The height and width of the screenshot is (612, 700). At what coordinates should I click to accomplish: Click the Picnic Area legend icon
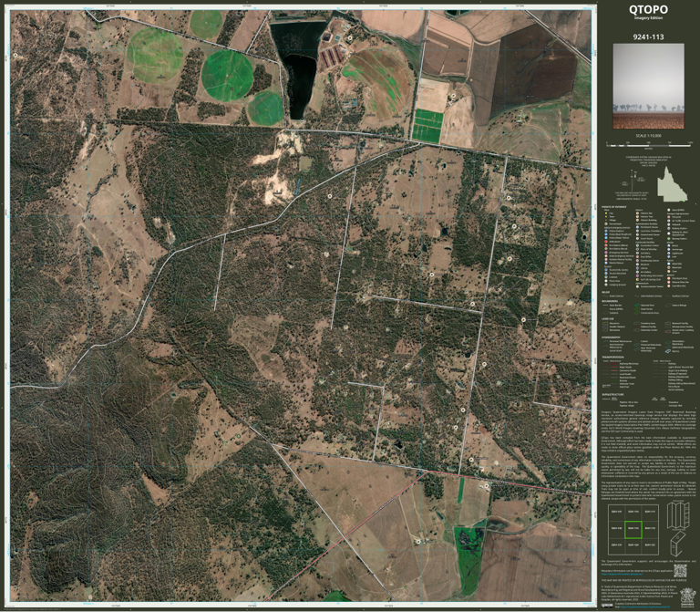point(606,281)
